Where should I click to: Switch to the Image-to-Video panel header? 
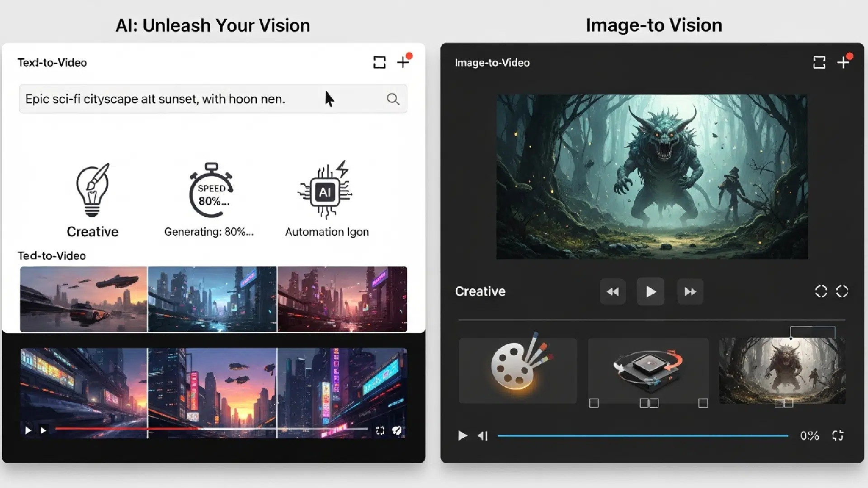click(x=492, y=63)
